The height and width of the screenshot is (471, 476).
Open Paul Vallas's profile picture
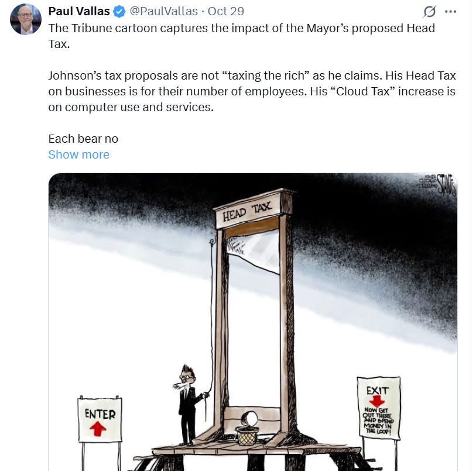click(26, 19)
